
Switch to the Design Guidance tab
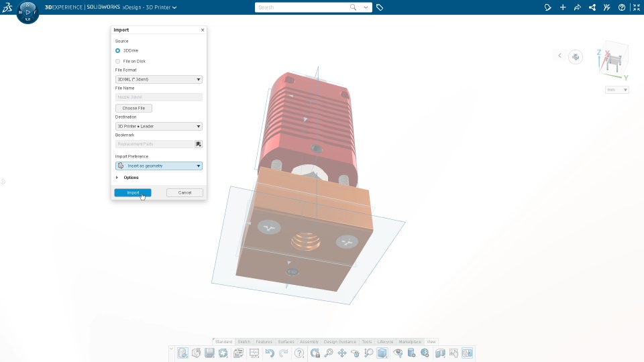[x=339, y=341]
